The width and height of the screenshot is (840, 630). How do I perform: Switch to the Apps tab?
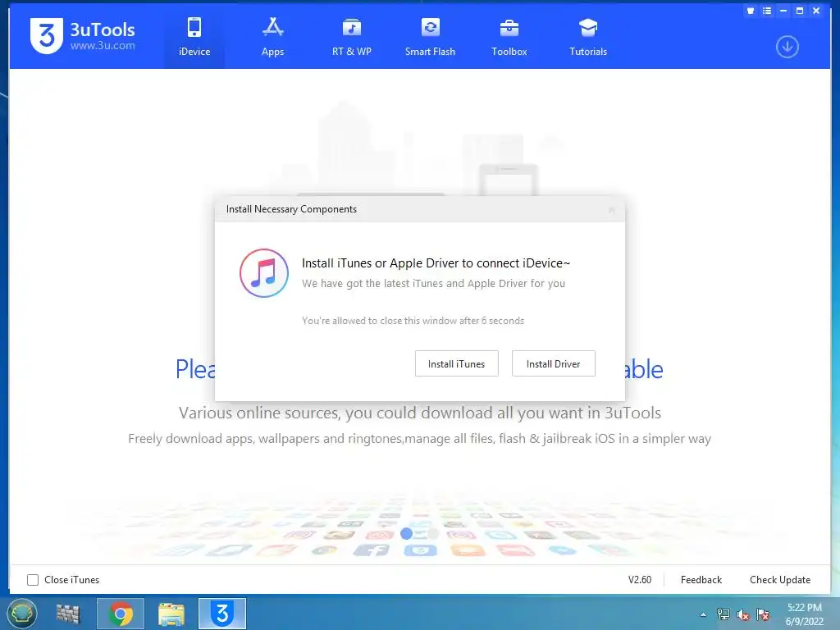tap(272, 36)
